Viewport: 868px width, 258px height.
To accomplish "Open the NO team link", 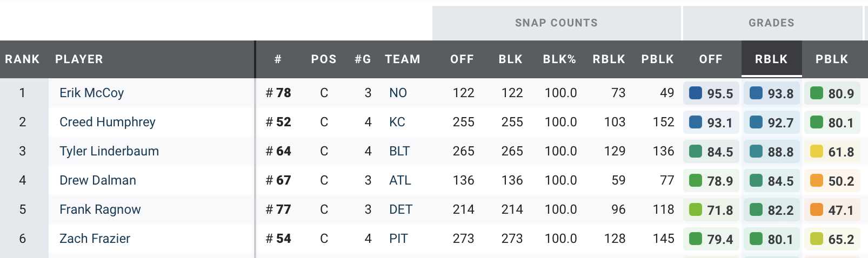I will [x=398, y=93].
